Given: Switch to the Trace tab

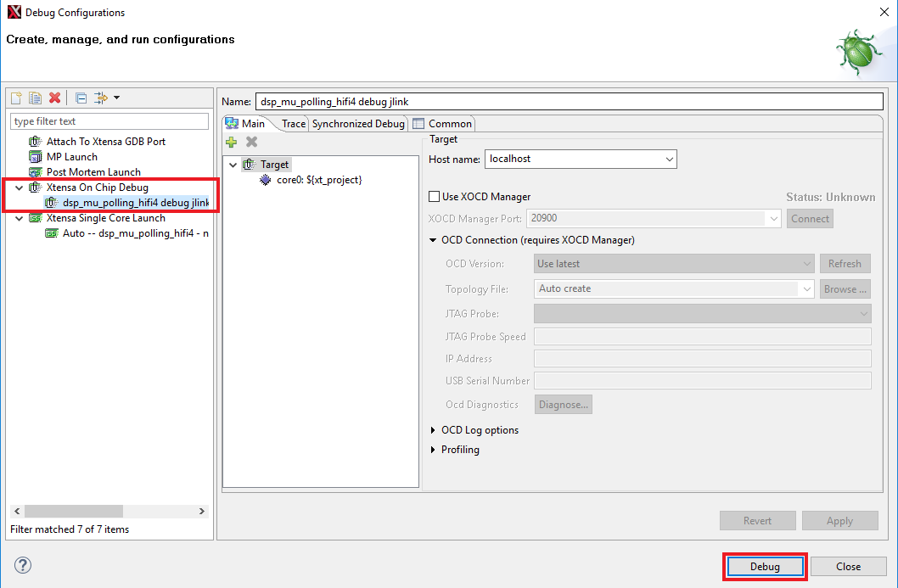Looking at the screenshot, I should pyautogui.click(x=293, y=124).
